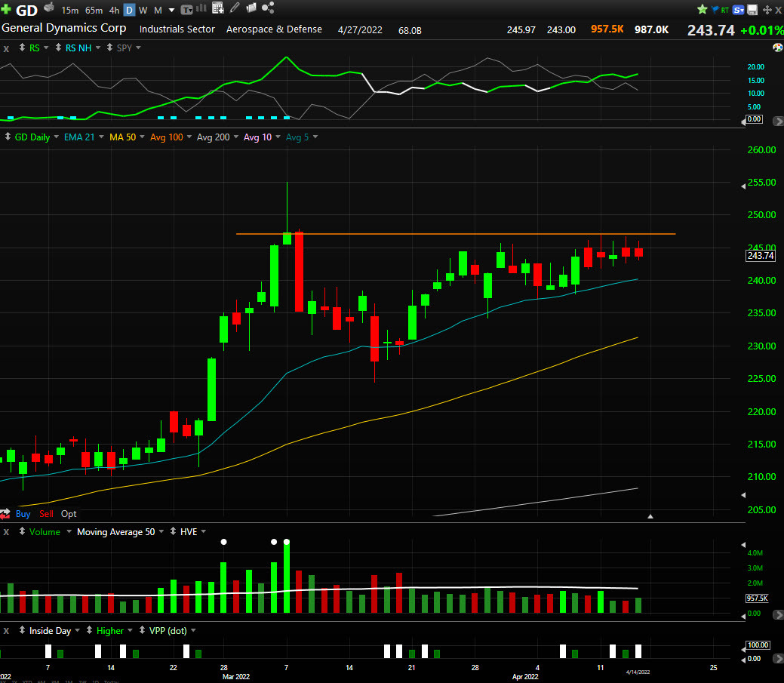Click the move arrows before RS NH
The width and height of the screenshot is (784, 683).
coord(59,48)
